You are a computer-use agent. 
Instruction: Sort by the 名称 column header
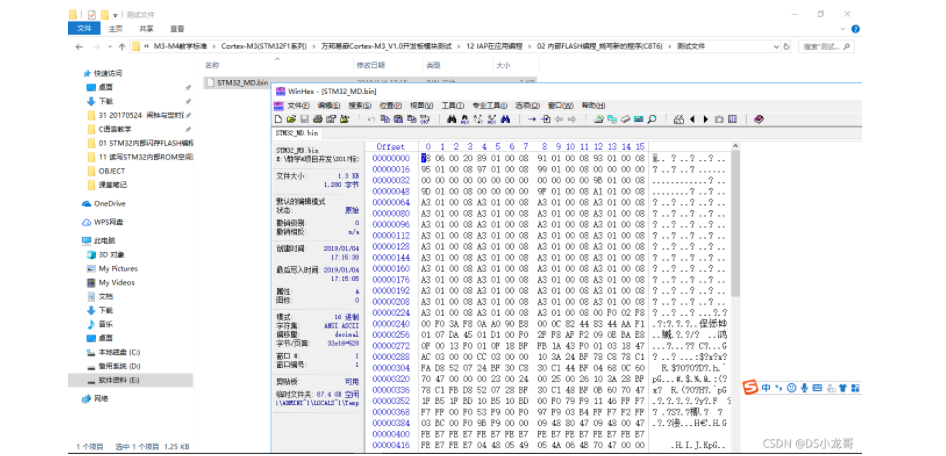pyautogui.click(x=212, y=65)
